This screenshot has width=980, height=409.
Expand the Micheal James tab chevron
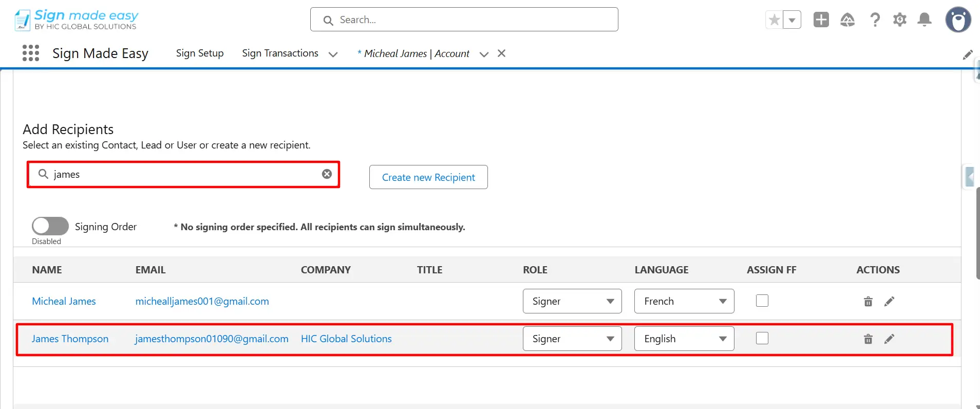(x=483, y=54)
